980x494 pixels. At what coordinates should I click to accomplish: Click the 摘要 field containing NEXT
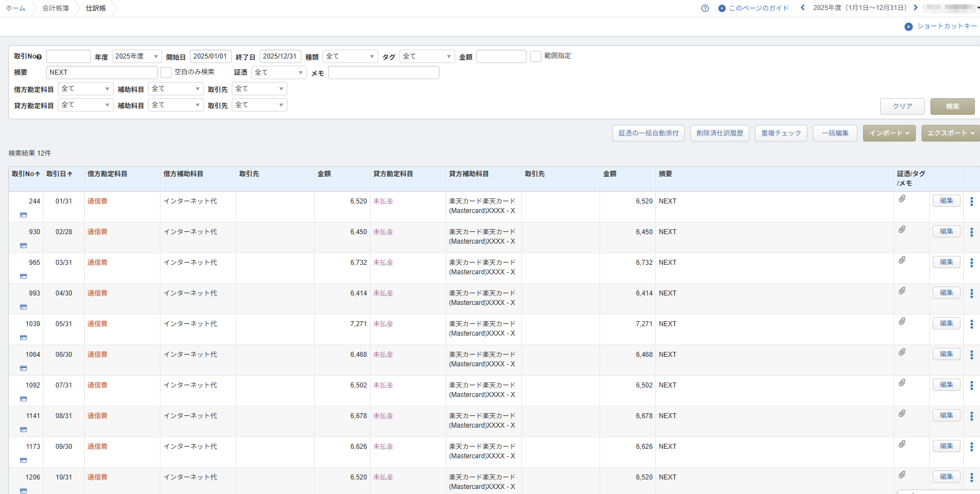tap(102, 72)
